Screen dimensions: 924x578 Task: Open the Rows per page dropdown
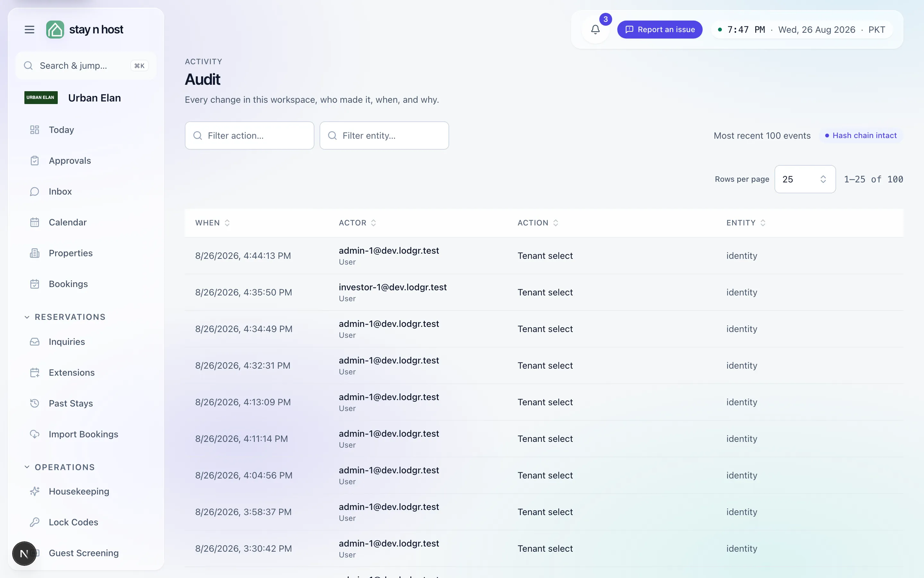805,179
